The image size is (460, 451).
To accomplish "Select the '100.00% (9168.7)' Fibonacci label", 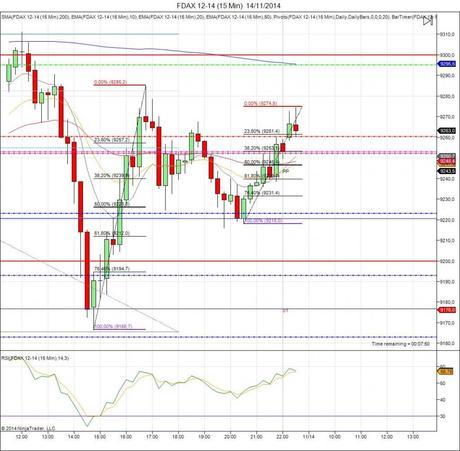I will 113,326.
